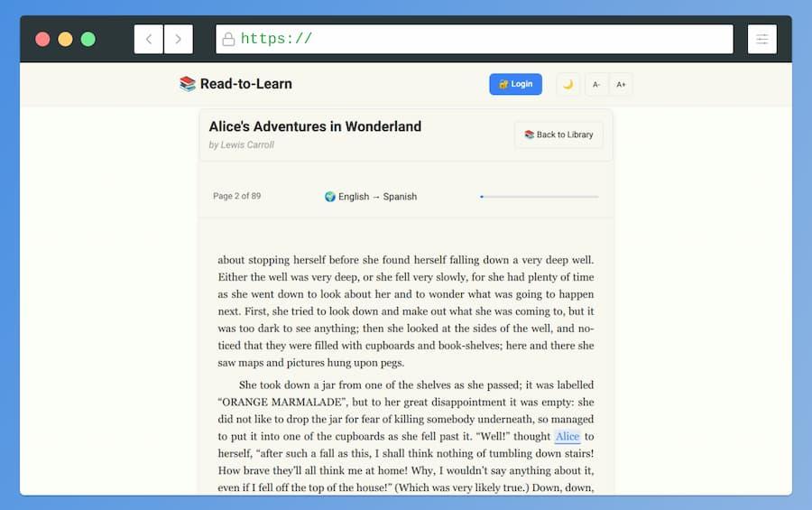812x510 pixels.
Task: Click the reading progress bar
Action: coord(540,197)
